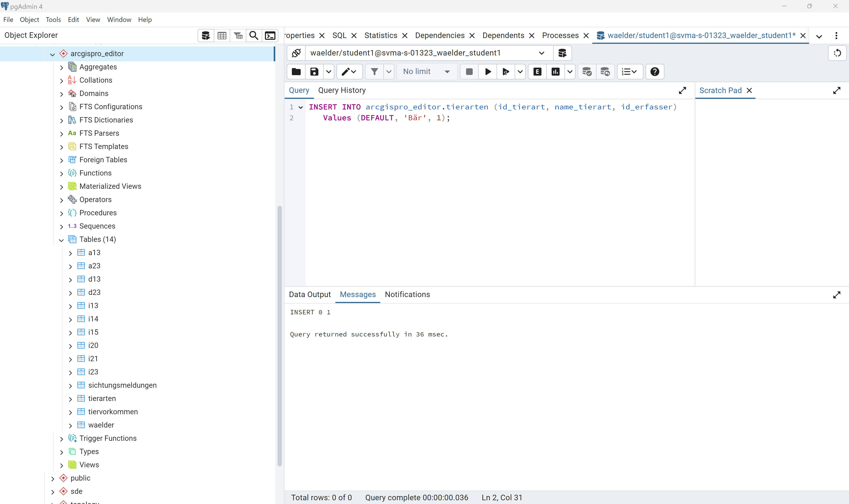Screen dimensions: 849x504
Task: Click the Commit transaction icon
Action: [587, 72]
